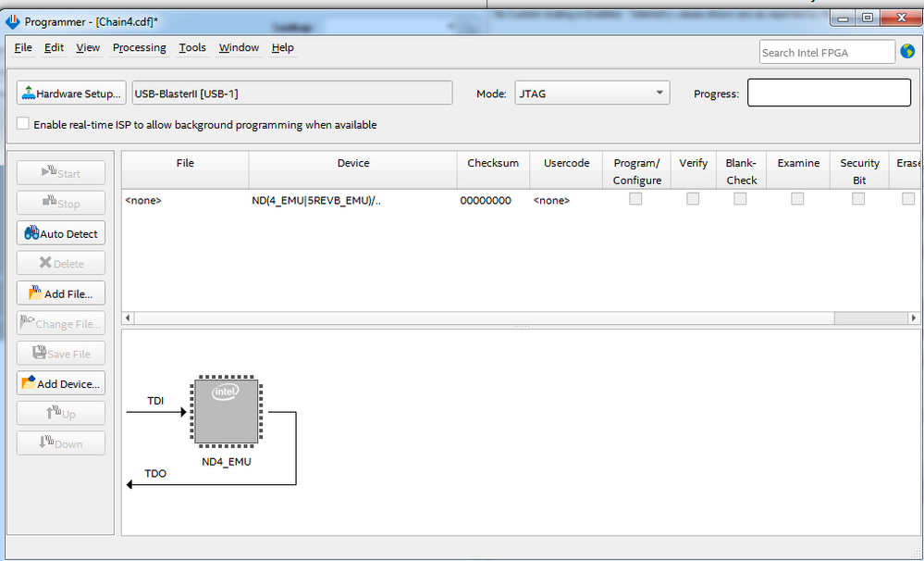Image resolution: width=924 pixels, height=561 pixels.
Task: Open the Tools menu
Action: (x=192, y=48)
